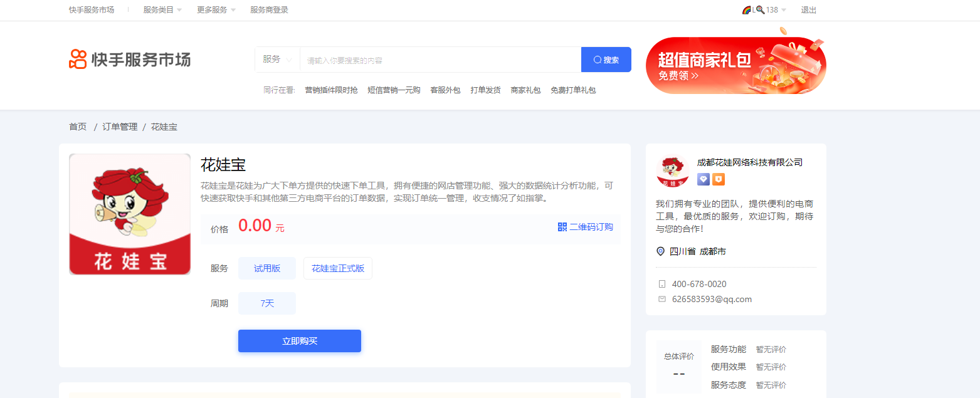Click the magnifier icon in search button

point(598,60)
